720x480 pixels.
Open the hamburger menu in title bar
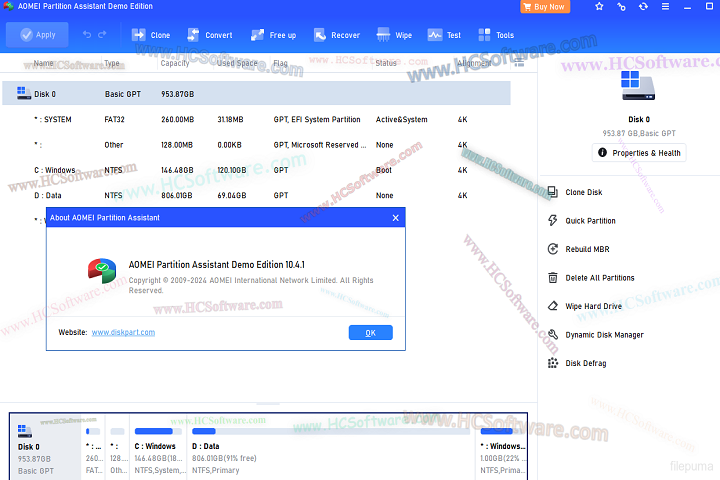click(x=665, y=6)
